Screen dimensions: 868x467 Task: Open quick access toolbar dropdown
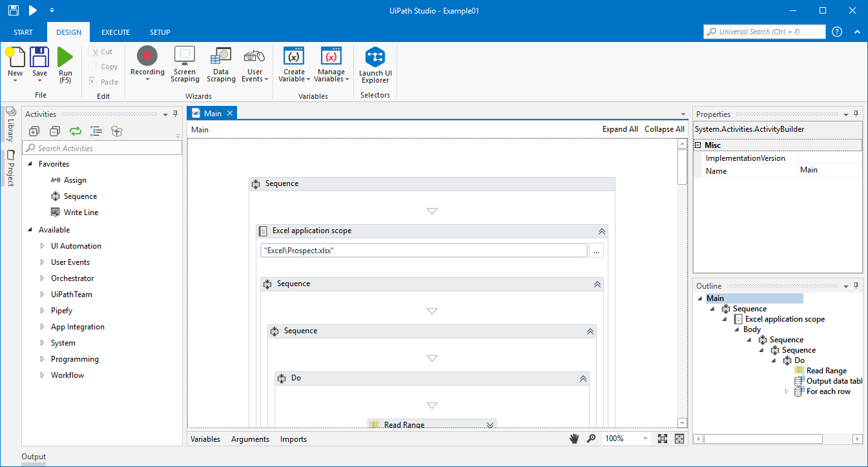coord(52,11)
